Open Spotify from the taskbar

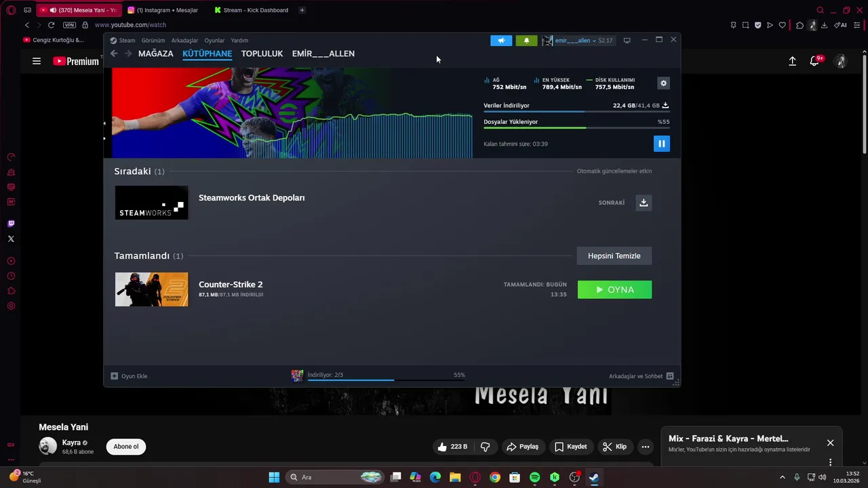click(x=534, y=477)
